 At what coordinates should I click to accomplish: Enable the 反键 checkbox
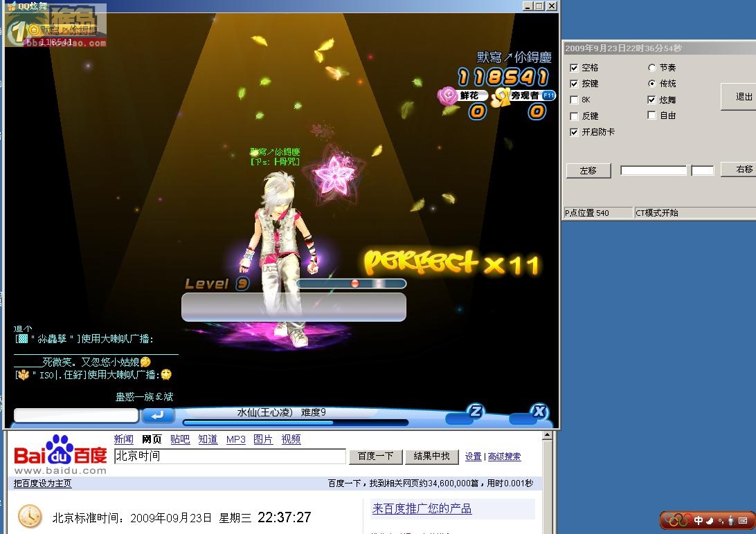click(x=574, y=116)
